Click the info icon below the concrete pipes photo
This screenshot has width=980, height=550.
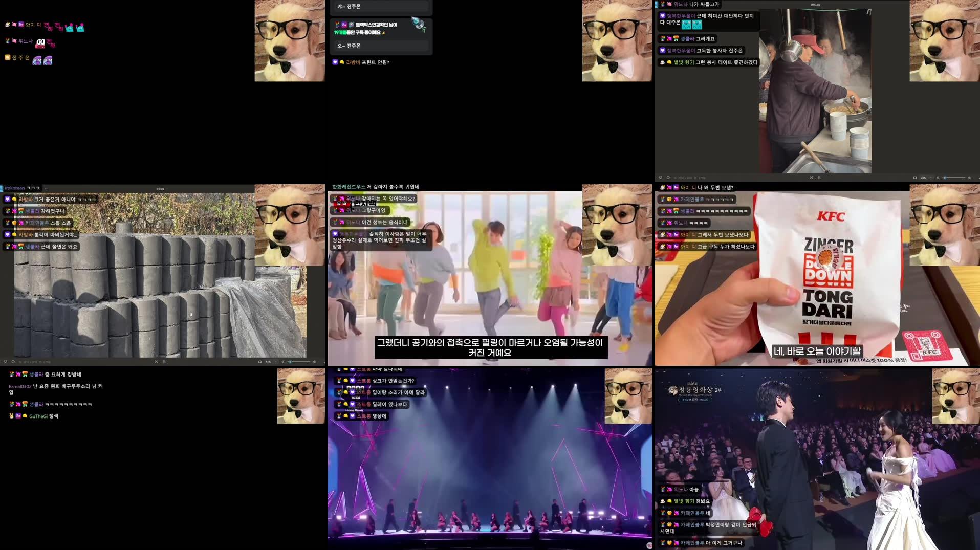point(13,362)
